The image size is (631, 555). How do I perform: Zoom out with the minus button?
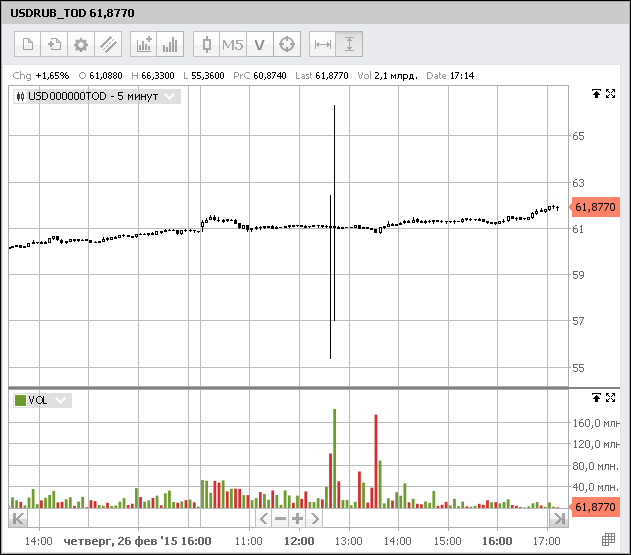[280, 518]
